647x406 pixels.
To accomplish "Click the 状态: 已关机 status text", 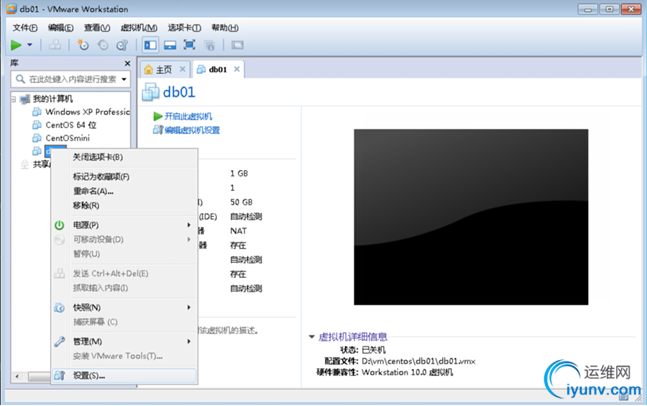I will pos(362,350).
